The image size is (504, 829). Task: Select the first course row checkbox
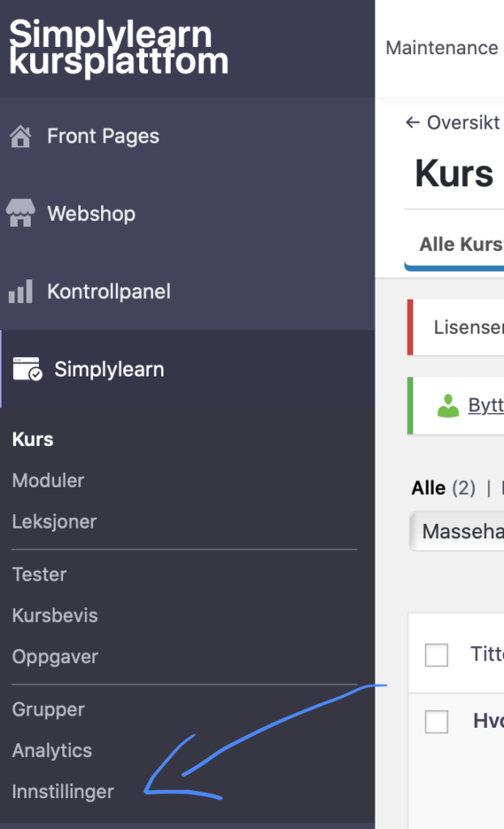[x=437, y=721]
